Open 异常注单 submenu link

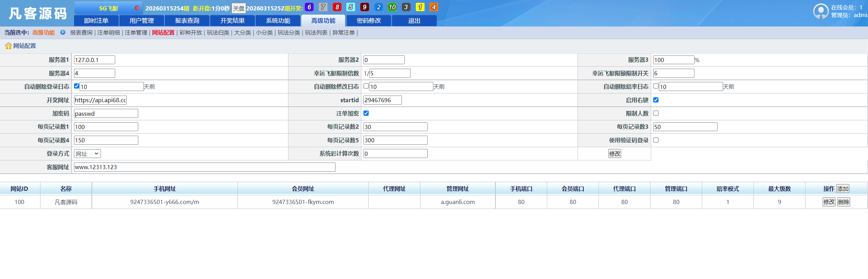pyautogui.click(x=344, y=32)
